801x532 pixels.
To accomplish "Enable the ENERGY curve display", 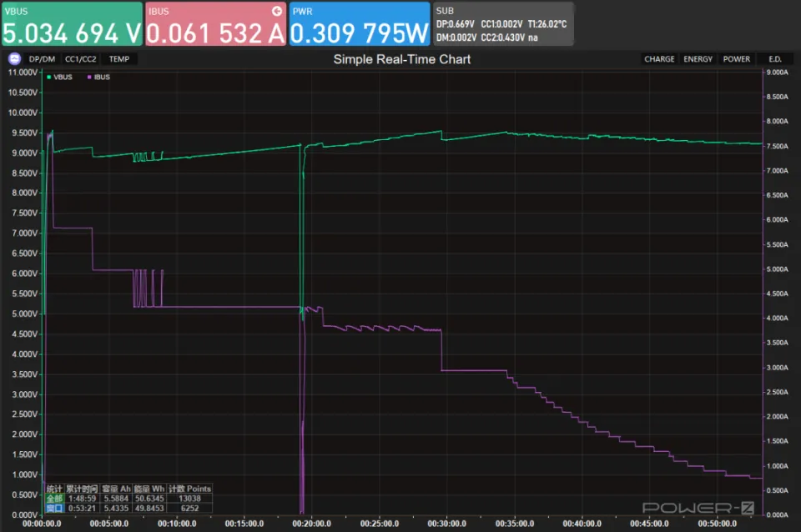I will pyautogui.click(x=698, y=59).
